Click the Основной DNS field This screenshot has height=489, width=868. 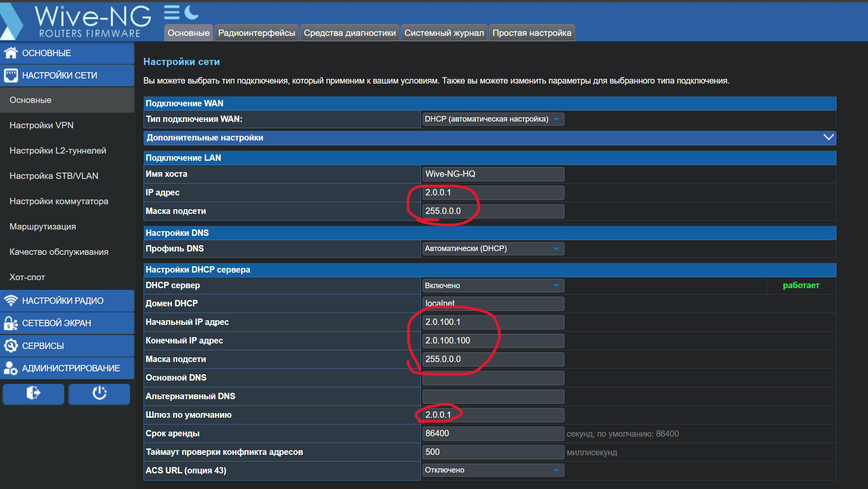tap(493, 378)
